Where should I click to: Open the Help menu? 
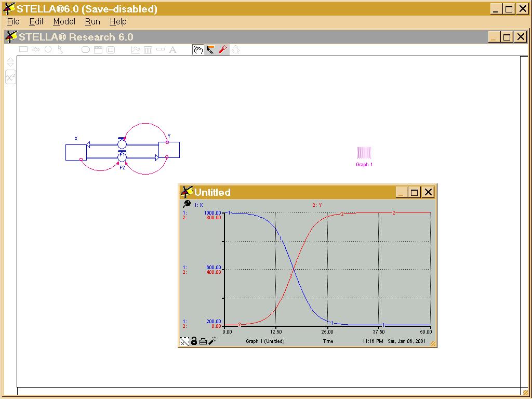[x=118, y=22]
